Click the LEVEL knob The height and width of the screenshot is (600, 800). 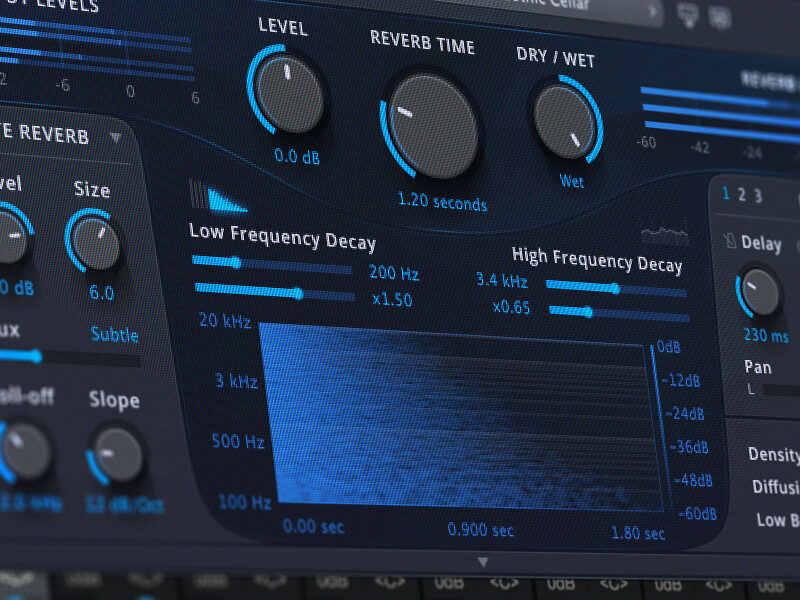point(289,93)
